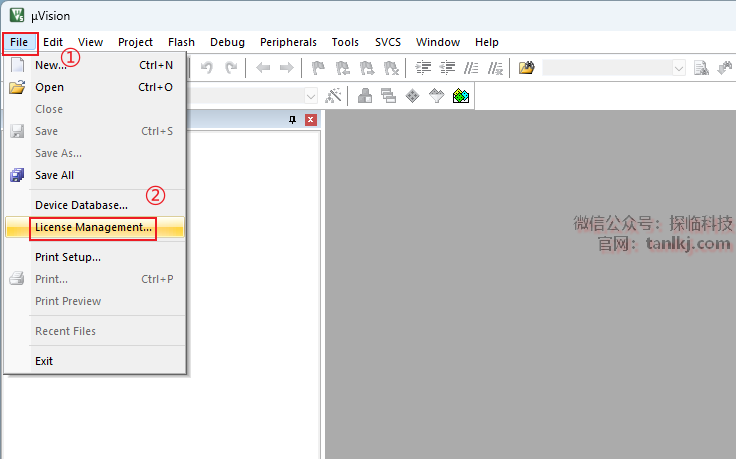736x459 pixels.
Task: Click the Select Software Packs icon
Action: [436, 96]
